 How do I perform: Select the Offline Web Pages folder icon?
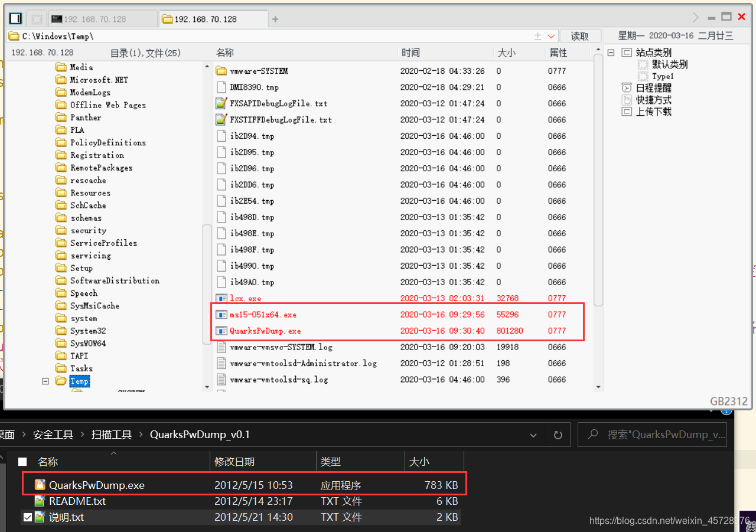point(61,105)
